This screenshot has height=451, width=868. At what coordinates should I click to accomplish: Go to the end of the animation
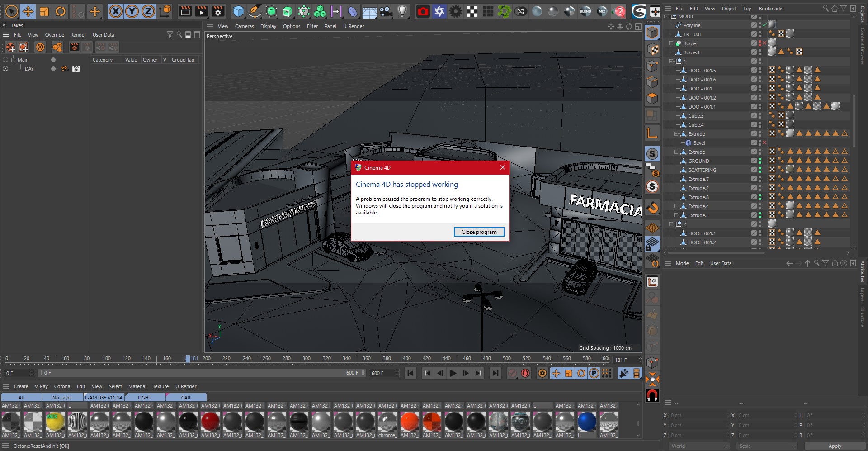pyautogui.click(x=495, y=373)
